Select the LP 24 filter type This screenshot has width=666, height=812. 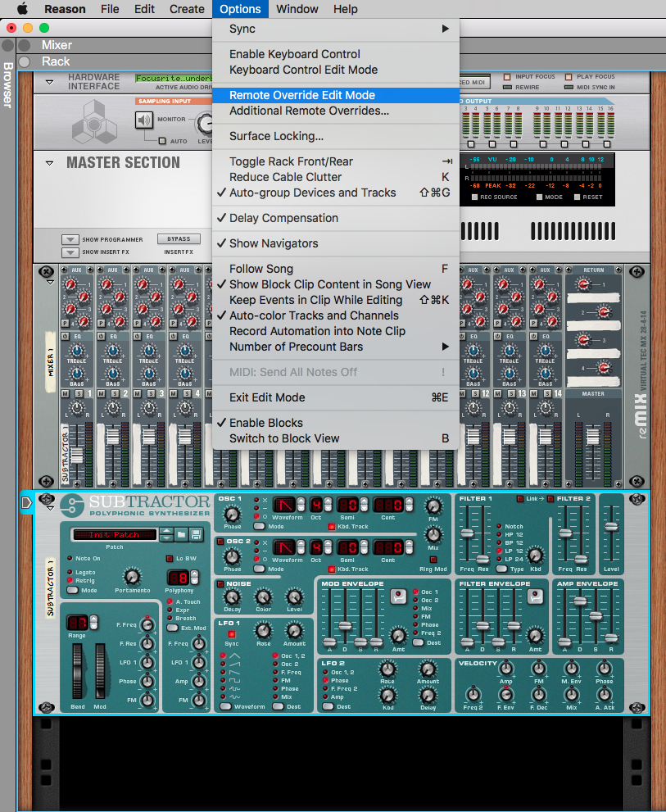[499, 560]
